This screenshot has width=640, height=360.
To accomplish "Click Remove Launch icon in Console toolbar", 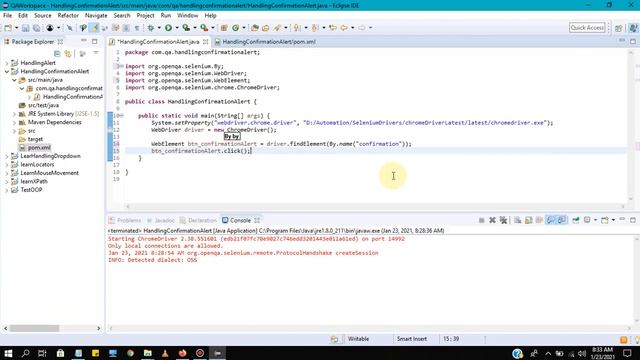I will click(x=492, y=220).
